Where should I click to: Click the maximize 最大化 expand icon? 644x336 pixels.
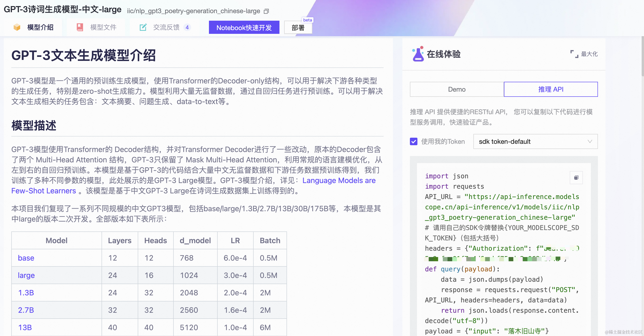pos(574,54)
